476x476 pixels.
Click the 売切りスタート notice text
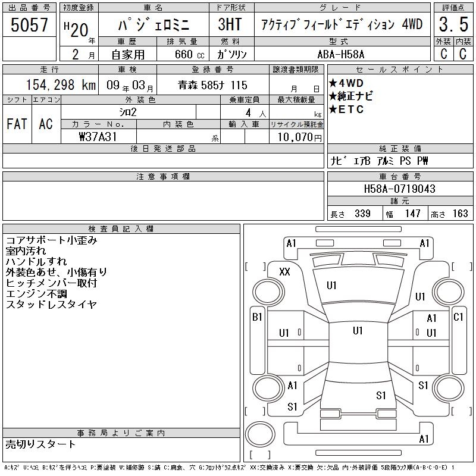click(41, 444)
